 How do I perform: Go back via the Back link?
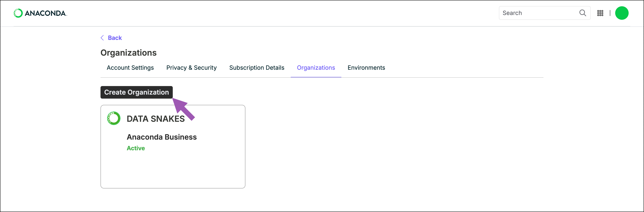pos(115,38)
